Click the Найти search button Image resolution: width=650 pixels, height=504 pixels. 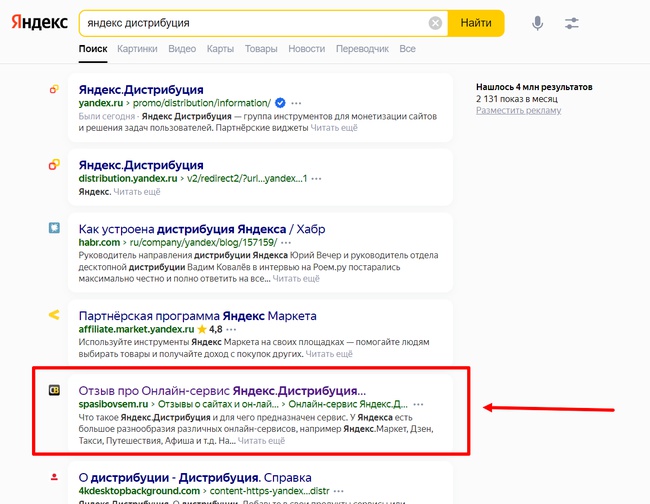click(476, 23)
